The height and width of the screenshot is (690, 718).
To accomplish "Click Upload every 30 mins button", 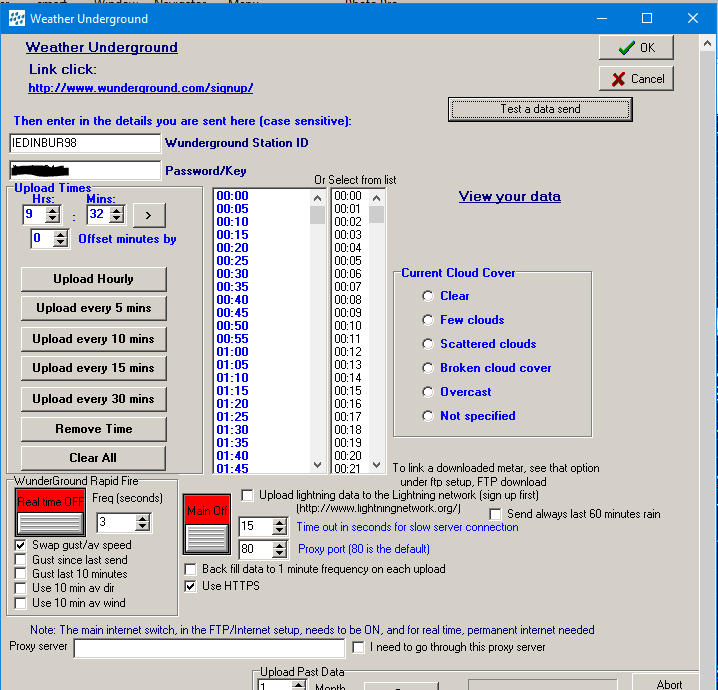I will pos(93,399).
